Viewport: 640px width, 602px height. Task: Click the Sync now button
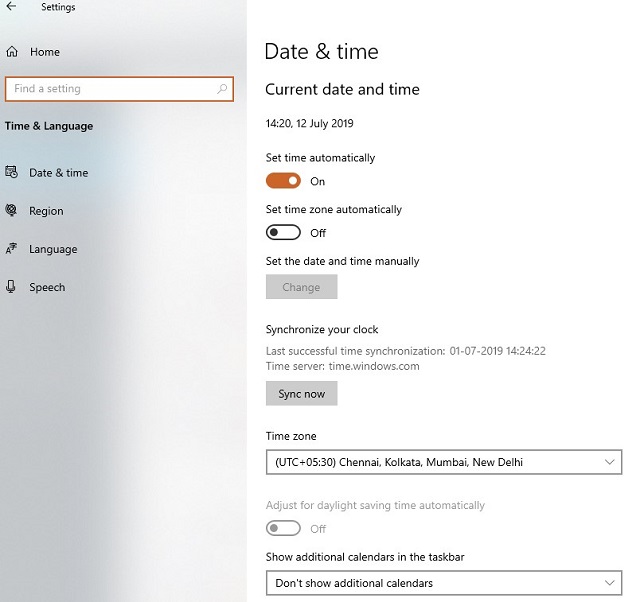tap(301, 393)
